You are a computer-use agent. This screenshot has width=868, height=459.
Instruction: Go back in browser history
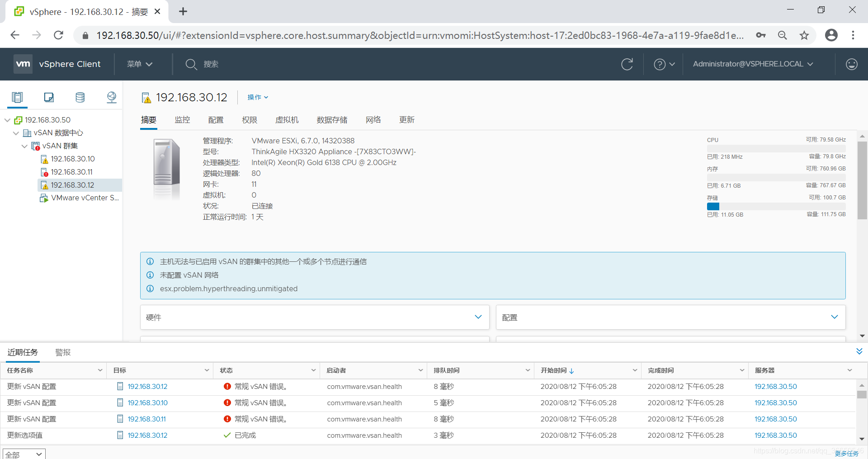click(15, 35)
